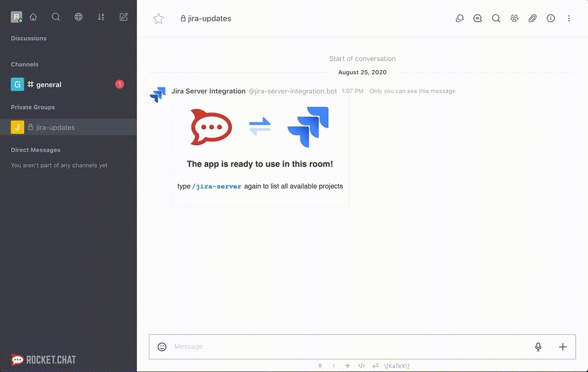Select the general channel in sidebar
The image size is (588, 372).
tap(49, 84)
